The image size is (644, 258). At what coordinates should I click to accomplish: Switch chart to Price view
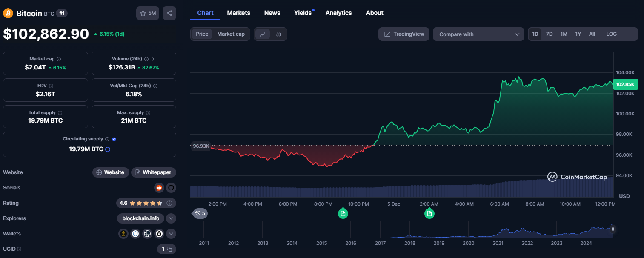(202, 34)
